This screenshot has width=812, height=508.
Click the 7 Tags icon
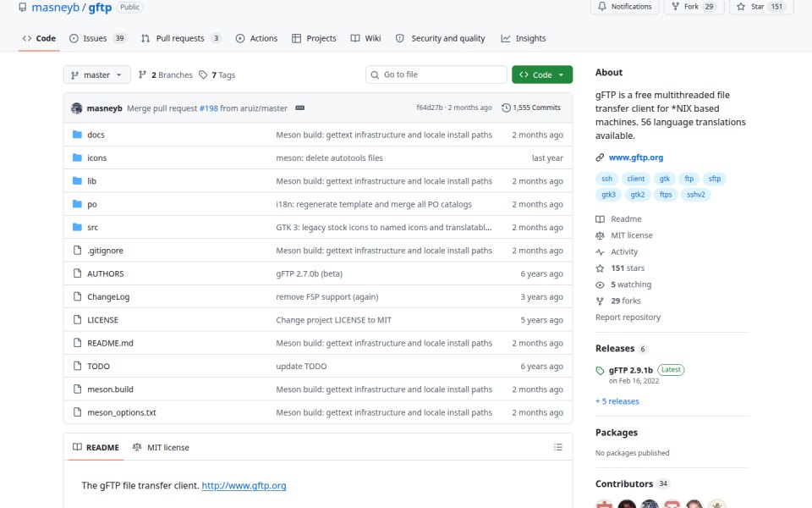click(x=203, y=75)
